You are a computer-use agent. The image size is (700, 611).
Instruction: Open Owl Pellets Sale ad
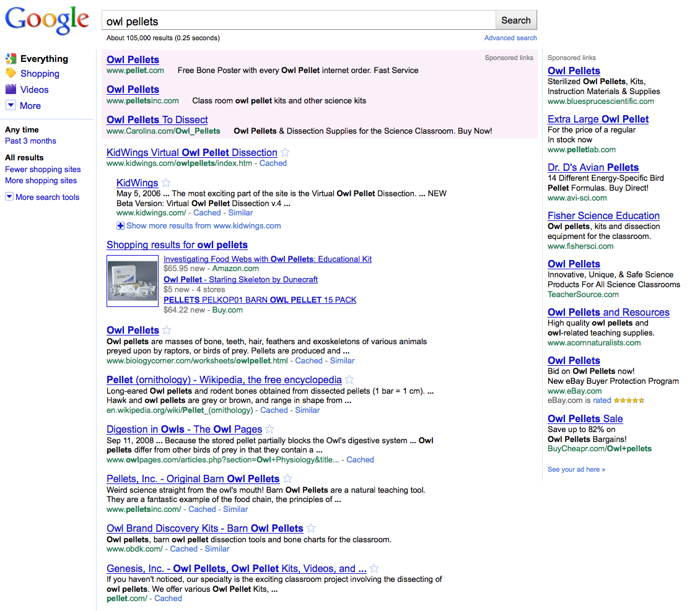coord(585,418)
